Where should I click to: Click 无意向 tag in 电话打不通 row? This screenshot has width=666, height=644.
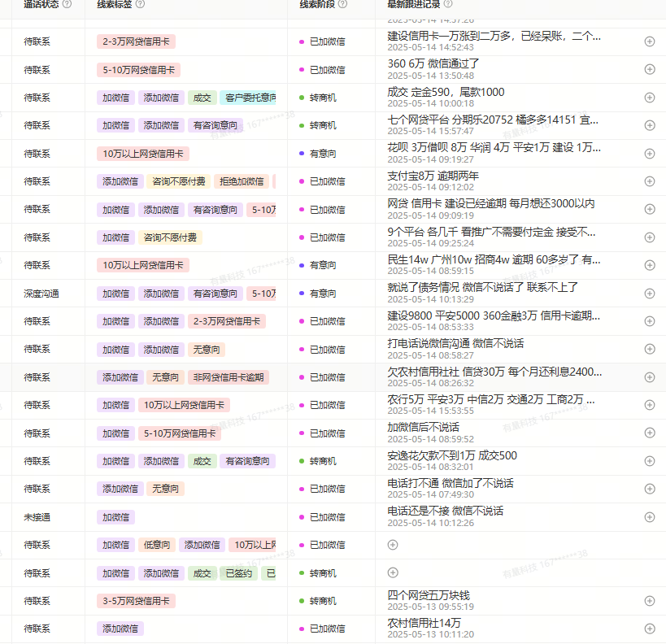pyautogui.click(x=166, y=489)
